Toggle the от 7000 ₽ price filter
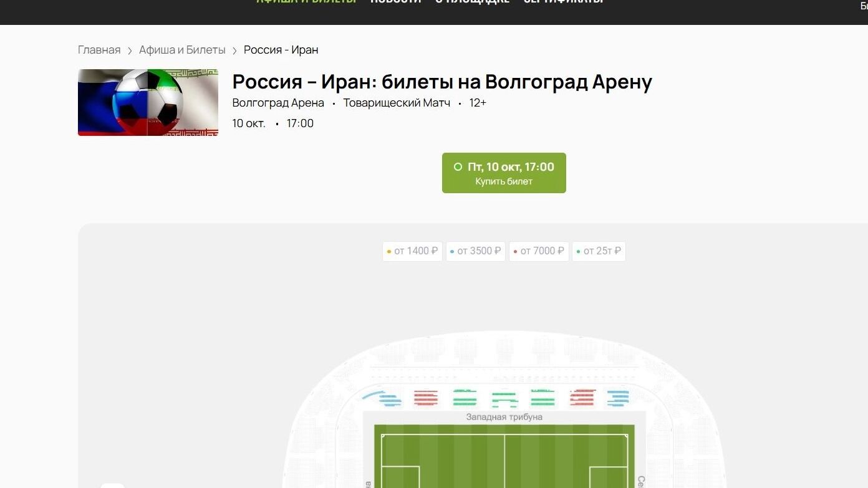868x488 pixels. pos(539,251)
